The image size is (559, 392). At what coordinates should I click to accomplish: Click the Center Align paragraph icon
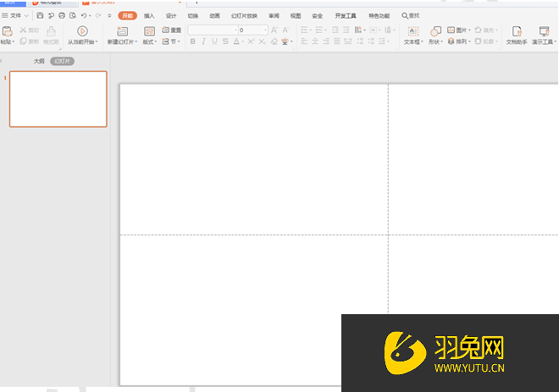pyautogui.click(x=315, y=41)
